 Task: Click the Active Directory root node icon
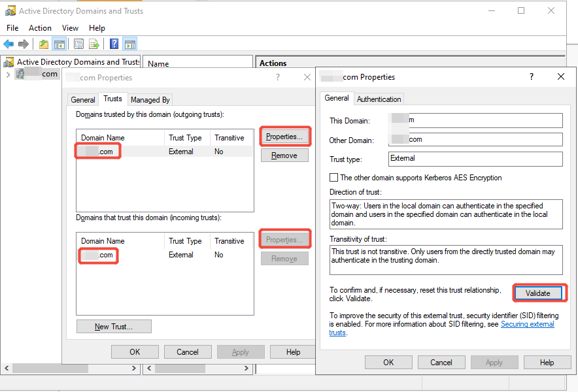pyautogui.click(x=9, y=62)
